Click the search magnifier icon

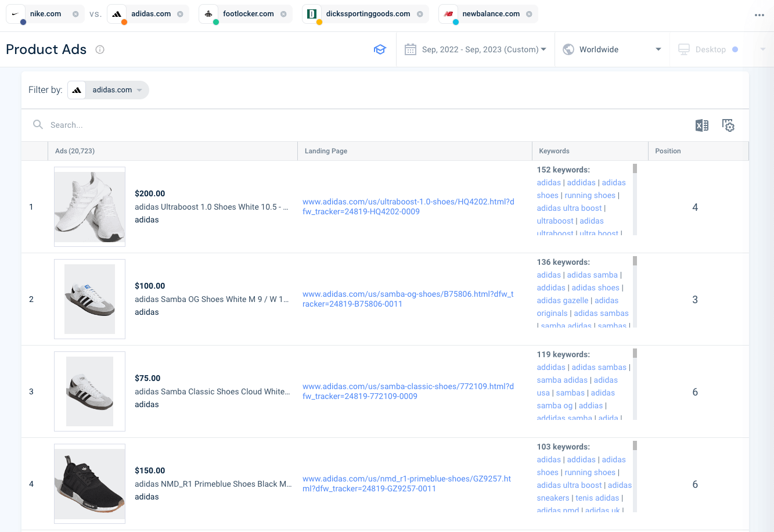tap(37, 124)
